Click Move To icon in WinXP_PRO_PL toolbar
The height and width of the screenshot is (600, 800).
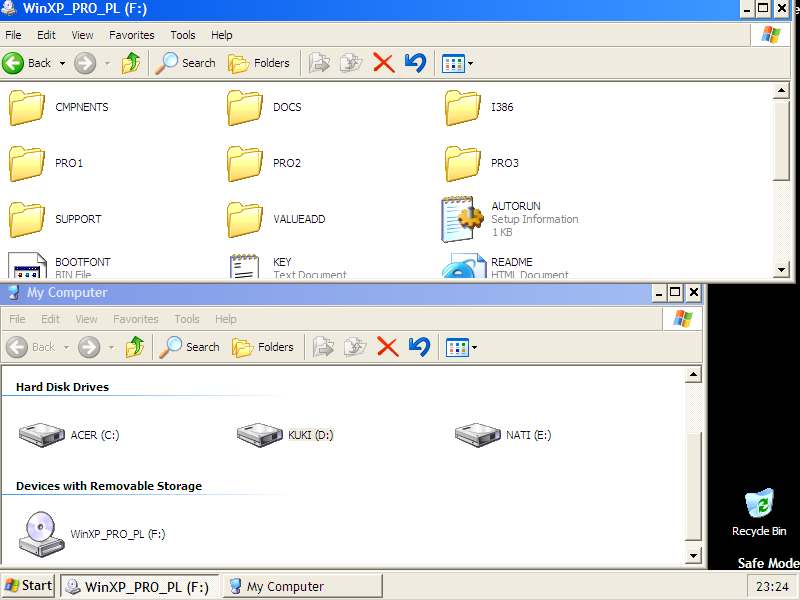click(319, 63)
